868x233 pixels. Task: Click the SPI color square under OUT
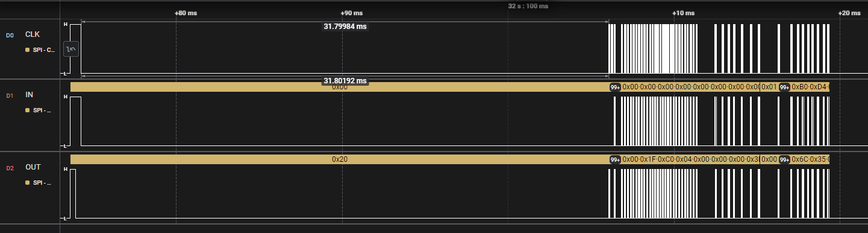click(x=27, y=182)
